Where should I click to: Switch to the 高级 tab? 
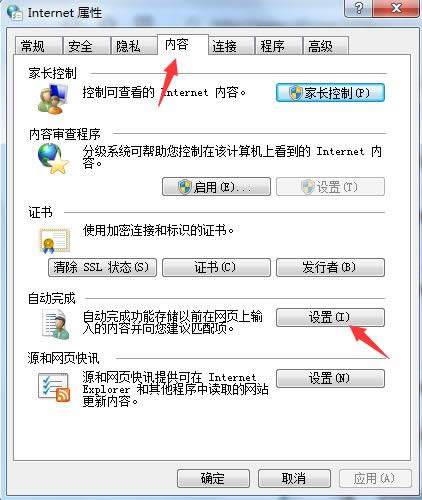click(x=326, y=46)
